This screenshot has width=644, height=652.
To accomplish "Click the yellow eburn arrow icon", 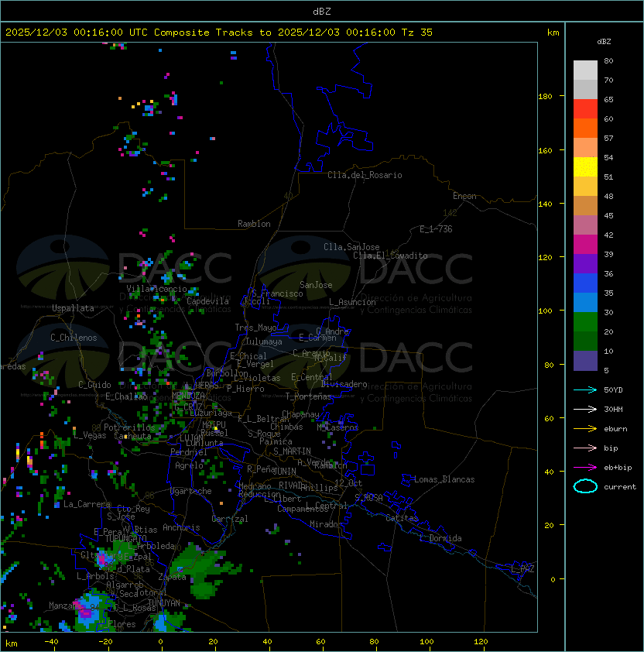I will [x=585, y=428].
